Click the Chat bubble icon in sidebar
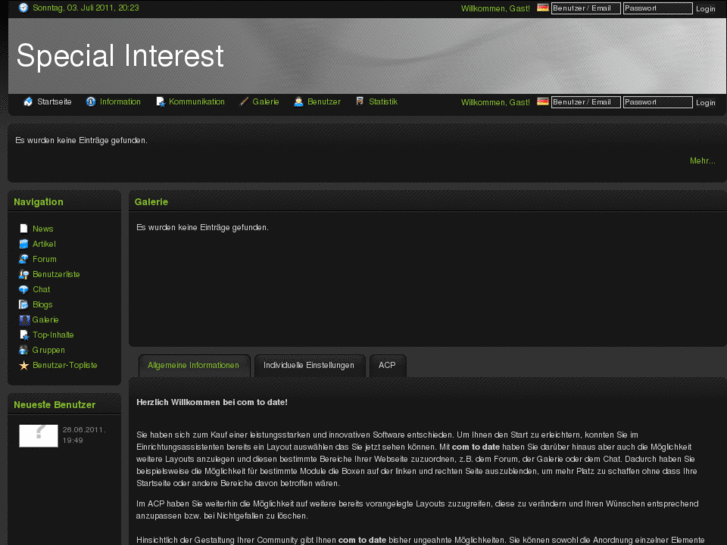Image resolution: width=727 pixels, height=545 pixels. click(x=24, y=289)
